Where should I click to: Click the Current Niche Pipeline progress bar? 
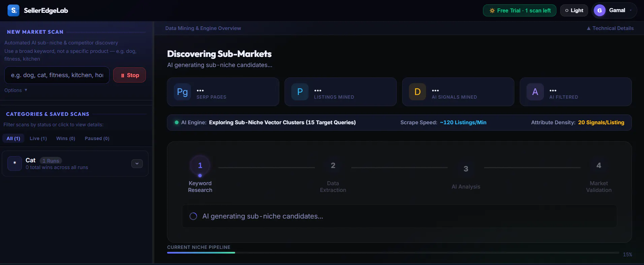(393, 253)
